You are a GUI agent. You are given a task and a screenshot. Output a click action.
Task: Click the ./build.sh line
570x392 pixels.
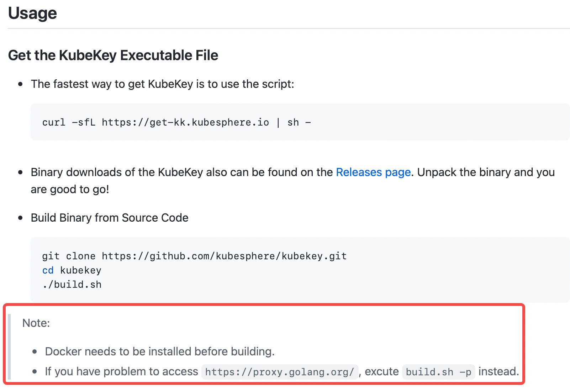(x=72, y=284)
